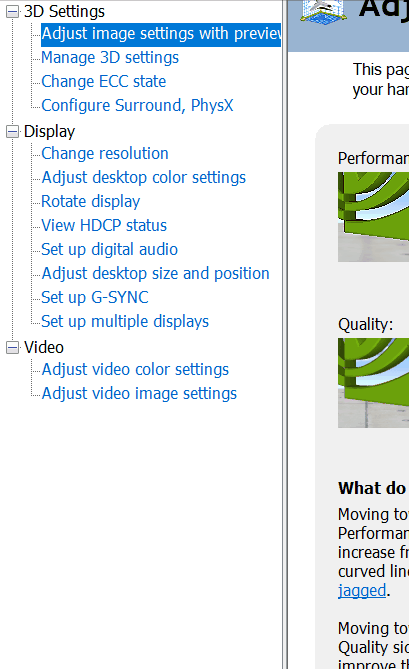Screen dimensions: 409x669
Task: Click the page header icon at top
Action: click(322, 11)
